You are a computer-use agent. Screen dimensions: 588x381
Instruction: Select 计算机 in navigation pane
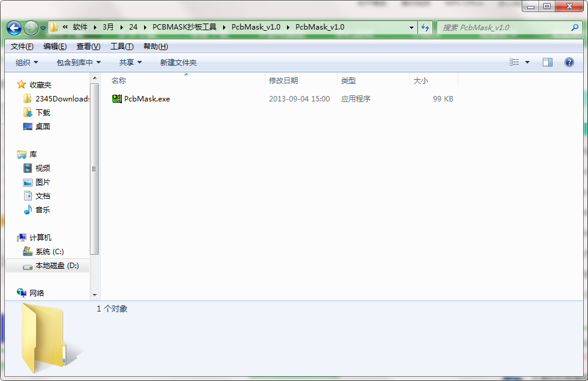pos(34,238)
